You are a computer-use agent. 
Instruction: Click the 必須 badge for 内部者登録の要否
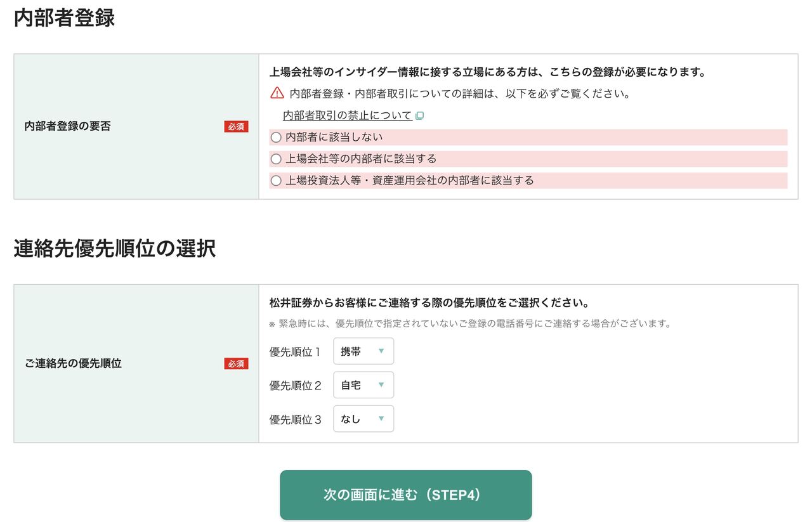(x=236, y=127)
